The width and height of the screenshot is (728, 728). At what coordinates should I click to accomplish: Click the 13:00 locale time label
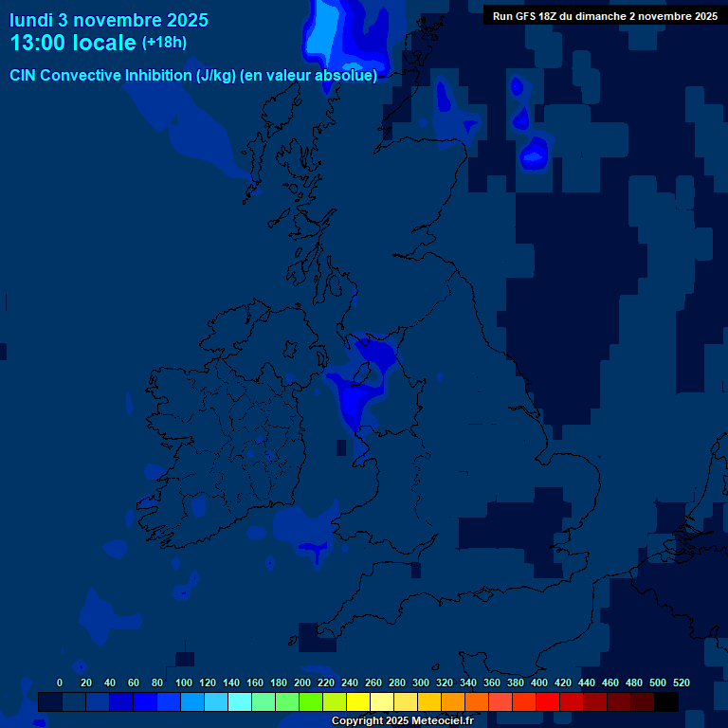73,44
